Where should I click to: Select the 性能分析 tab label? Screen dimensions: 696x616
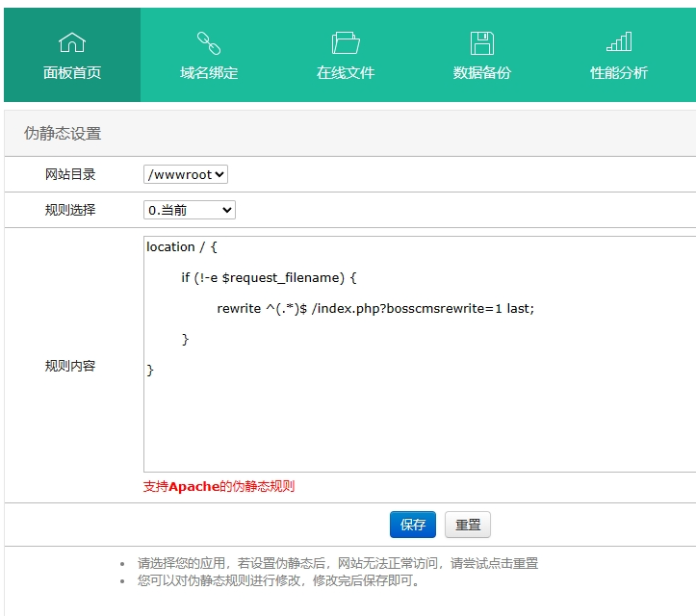coord(619,73)
